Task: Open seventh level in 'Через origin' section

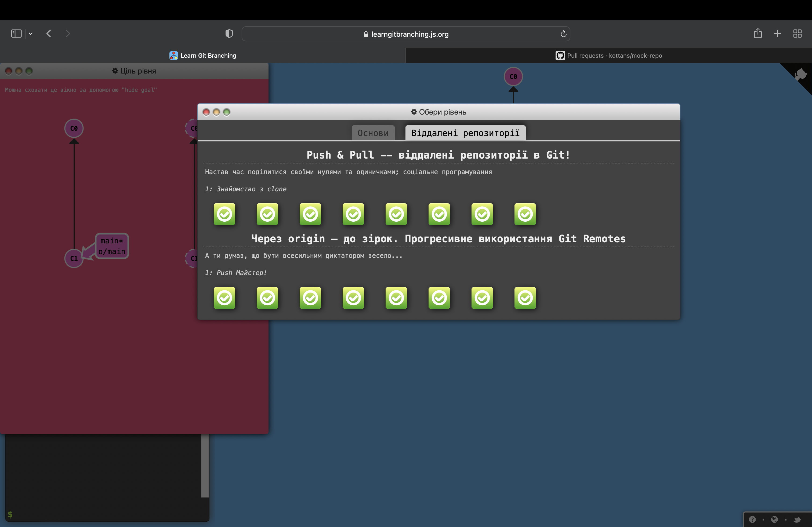Action: [482, 298]
